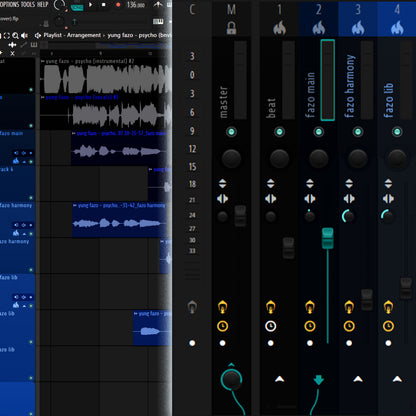The width and height of the screenshot is (416, 416).
Task: Toggle mute LED of instrumental playlist track
Action: (31, 90)
